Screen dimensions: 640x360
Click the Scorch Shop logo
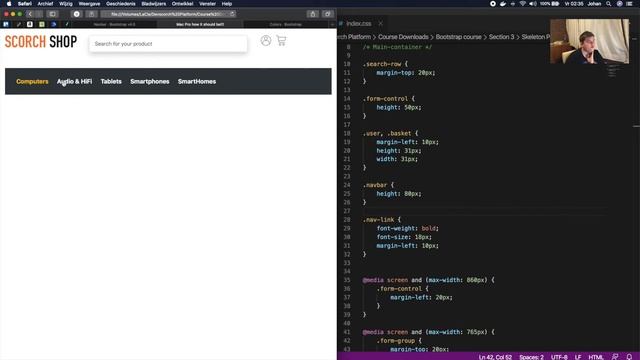tap(41, 42)
